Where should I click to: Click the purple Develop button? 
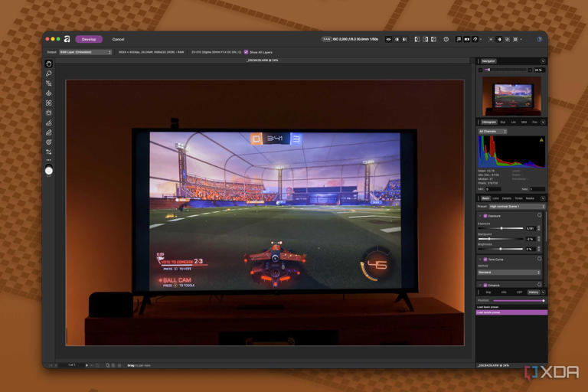tap(89, 39)
